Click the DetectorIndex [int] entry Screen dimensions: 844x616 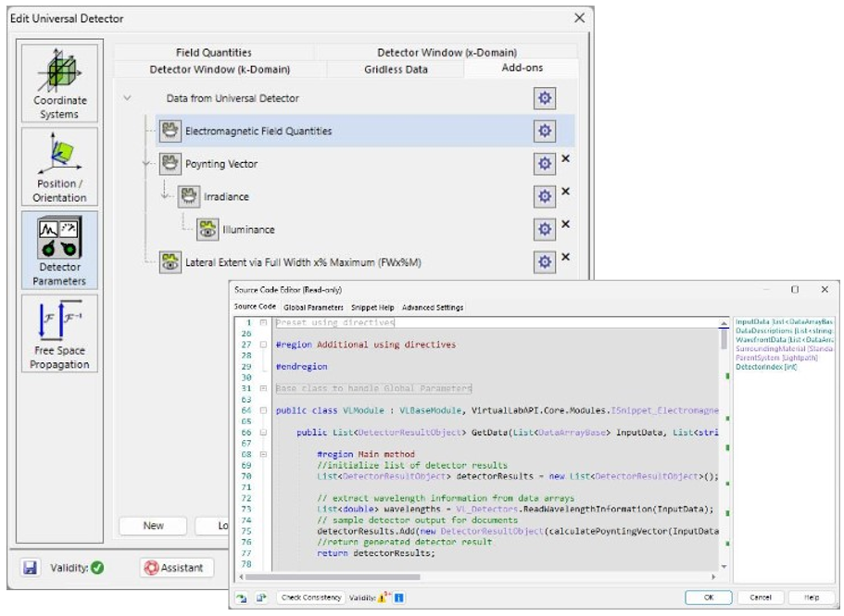(x=766, y=367)
